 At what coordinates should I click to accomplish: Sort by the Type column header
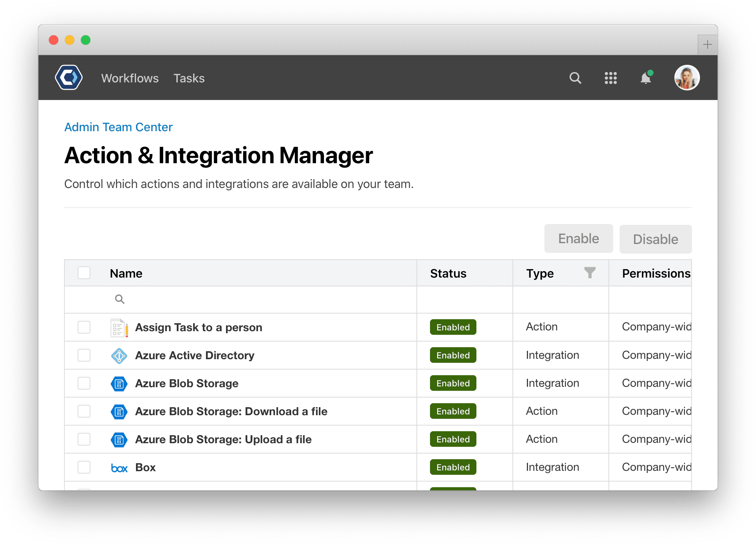[x=540, y=273]
